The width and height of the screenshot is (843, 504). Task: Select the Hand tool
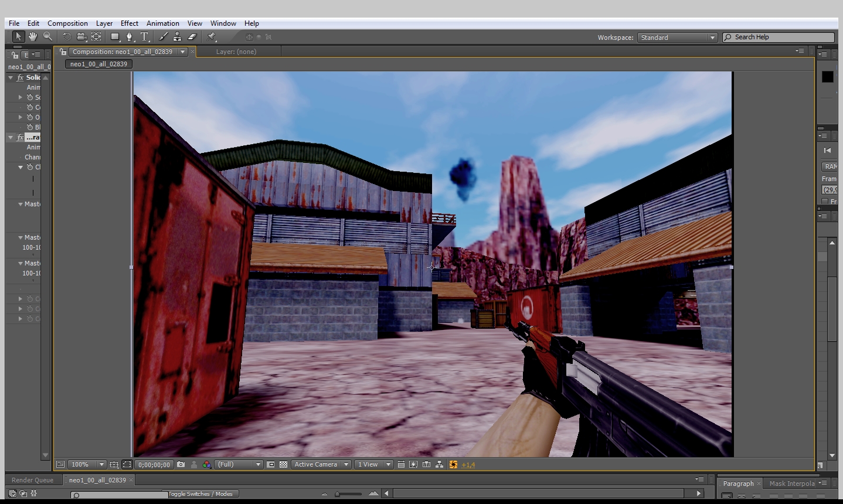coord(33,36)
